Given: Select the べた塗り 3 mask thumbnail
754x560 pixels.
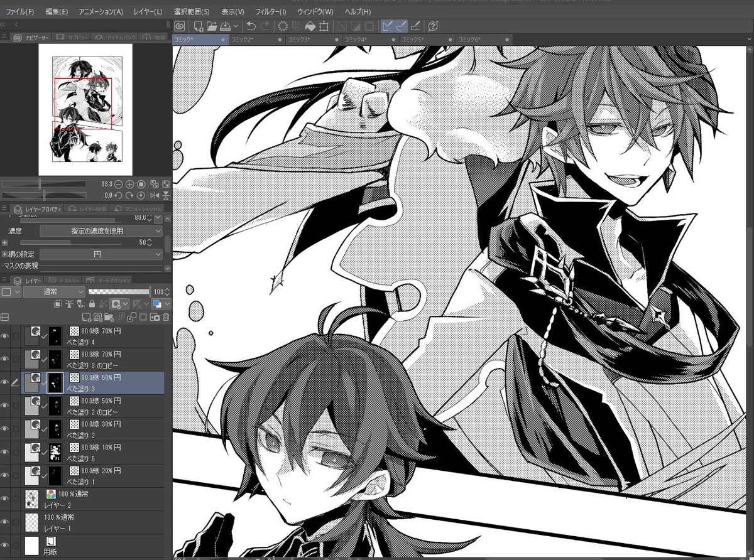Looking at the screenshot, I should pos(55,382).
